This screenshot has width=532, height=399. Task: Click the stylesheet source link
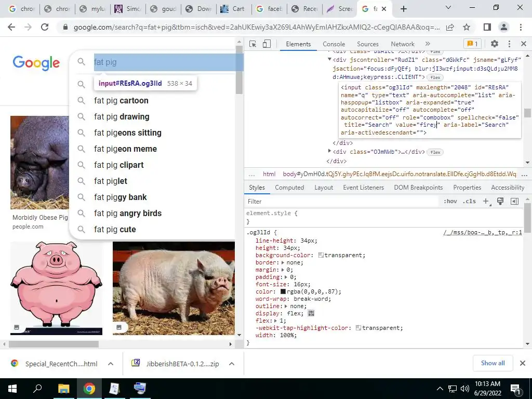pyautogui.click(x=483, y=233)
